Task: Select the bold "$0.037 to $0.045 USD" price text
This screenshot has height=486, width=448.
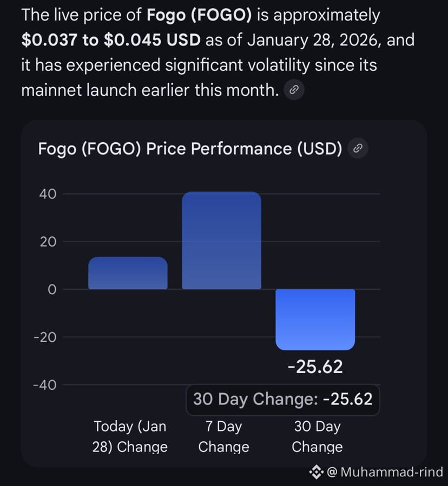Action: [111, 40]
